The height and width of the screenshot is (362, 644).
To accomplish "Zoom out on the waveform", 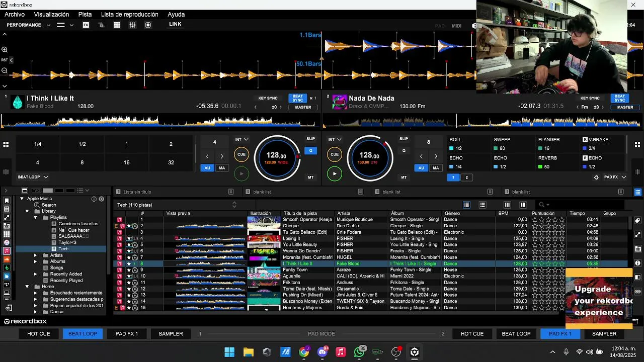I will 5,70.
